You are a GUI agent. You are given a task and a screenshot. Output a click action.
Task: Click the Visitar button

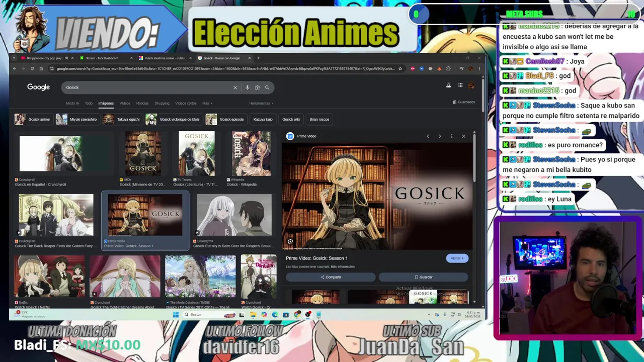[457, 258]
